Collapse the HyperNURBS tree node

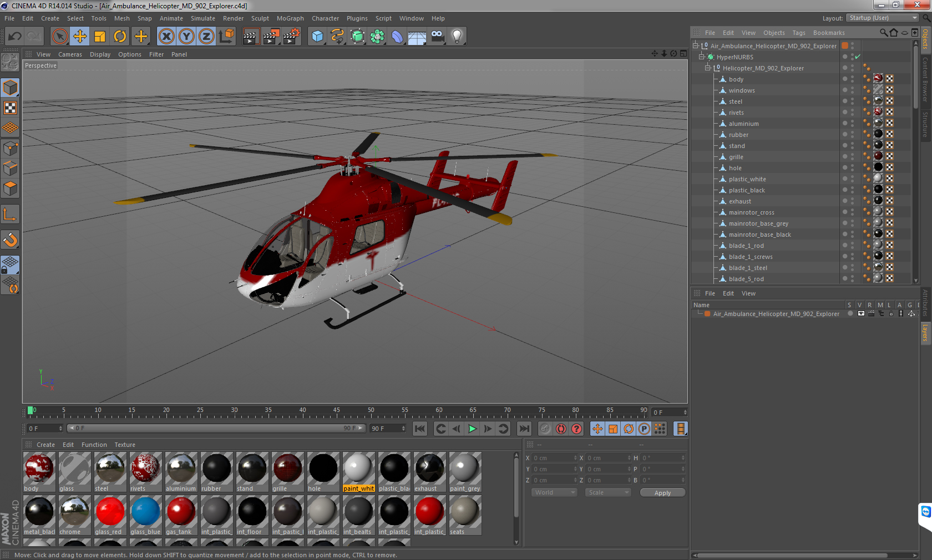pos(702,57)
